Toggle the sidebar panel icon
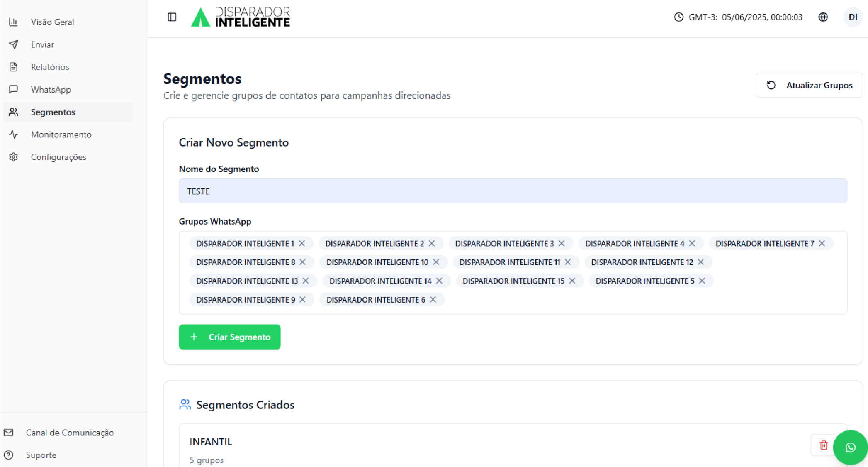Screen dimensions: 868x467 [x=172, y=17]
